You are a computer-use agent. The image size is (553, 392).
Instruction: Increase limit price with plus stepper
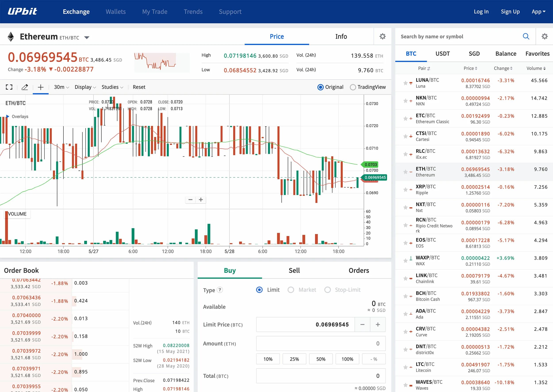coord(378,325)
